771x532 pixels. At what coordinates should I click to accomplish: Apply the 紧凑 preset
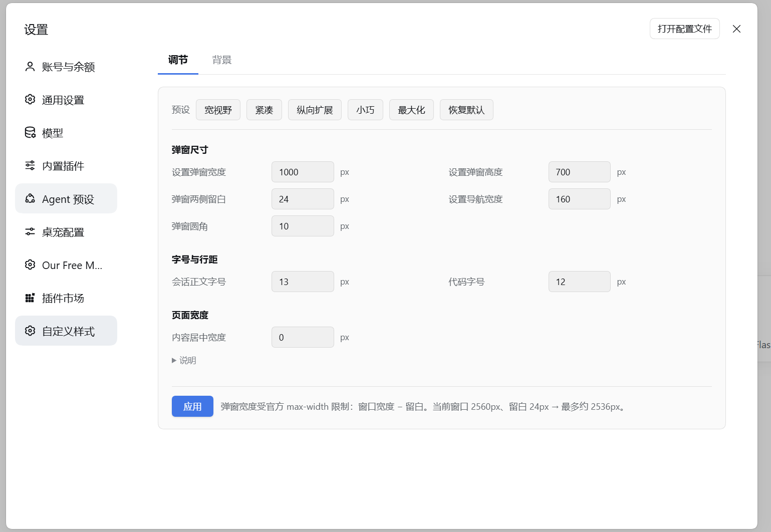tap(264, 110)
